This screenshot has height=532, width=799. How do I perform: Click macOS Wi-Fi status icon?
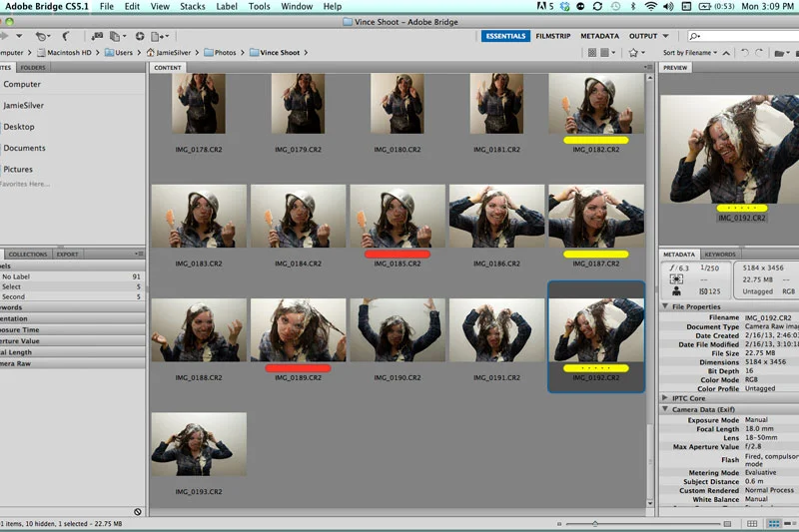tap(651, 7)
